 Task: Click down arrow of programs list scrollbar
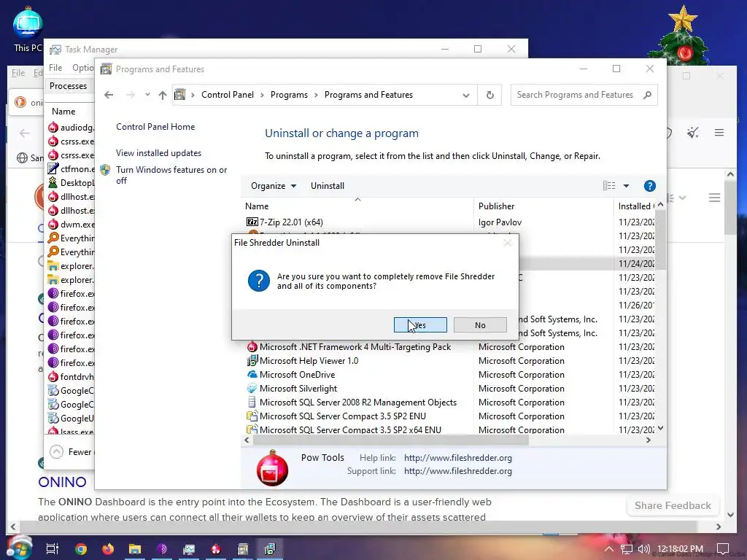click(660, 429)
